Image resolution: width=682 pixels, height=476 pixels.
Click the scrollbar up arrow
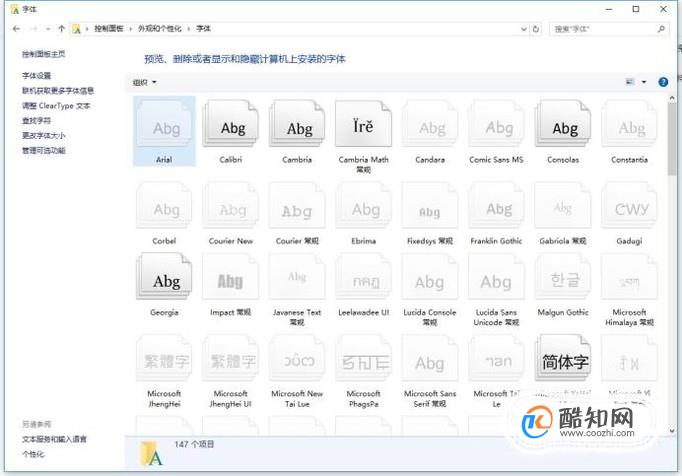click(672, 98)
